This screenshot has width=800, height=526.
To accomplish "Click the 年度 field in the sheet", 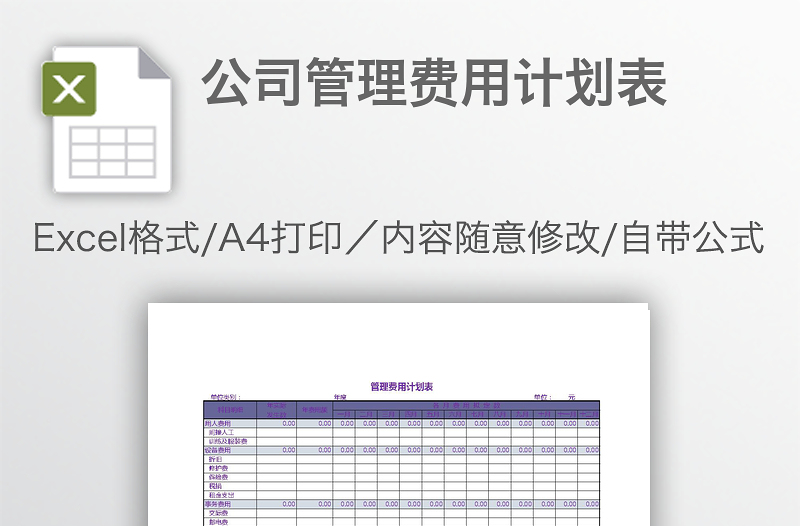I will pos(340,397).
